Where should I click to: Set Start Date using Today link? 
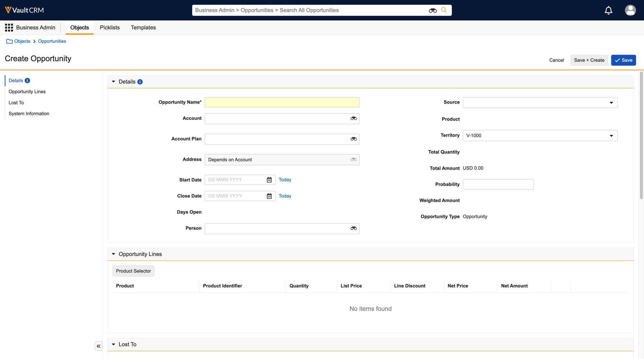point(285,180)
